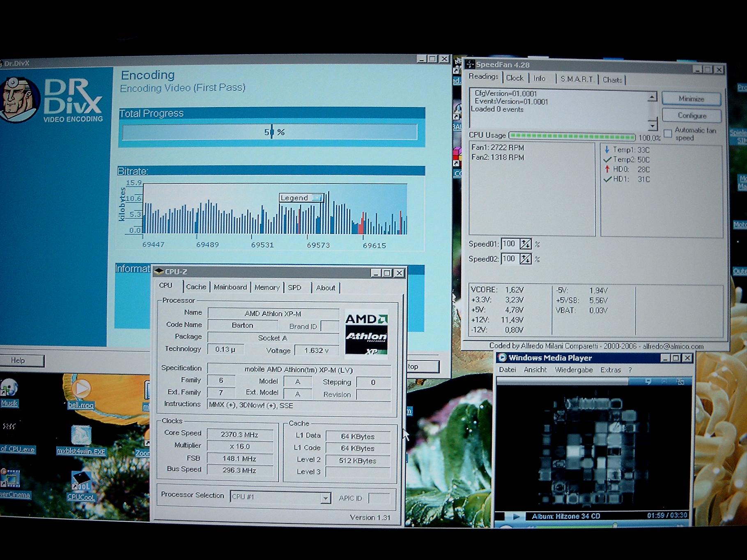Image resolution: width=747 pixels, height=560 pixels.
Task: Open the Processor Selection dropdown in CPU-Z
Action: coord(325,498)
